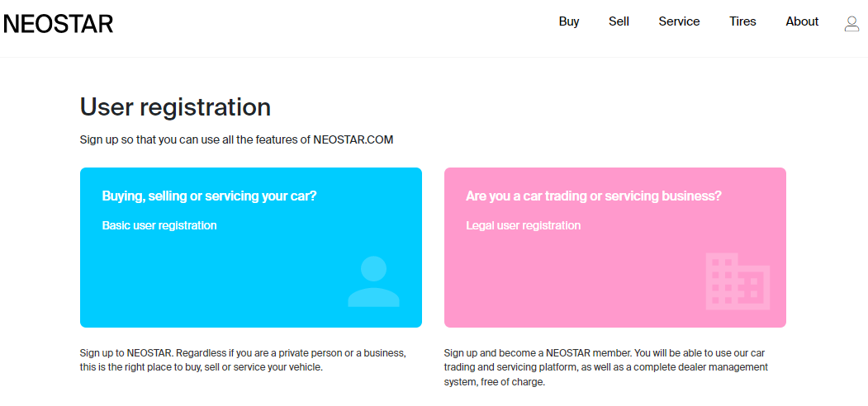
Task: Click the building icon in pink card
Action: point(738,281)
